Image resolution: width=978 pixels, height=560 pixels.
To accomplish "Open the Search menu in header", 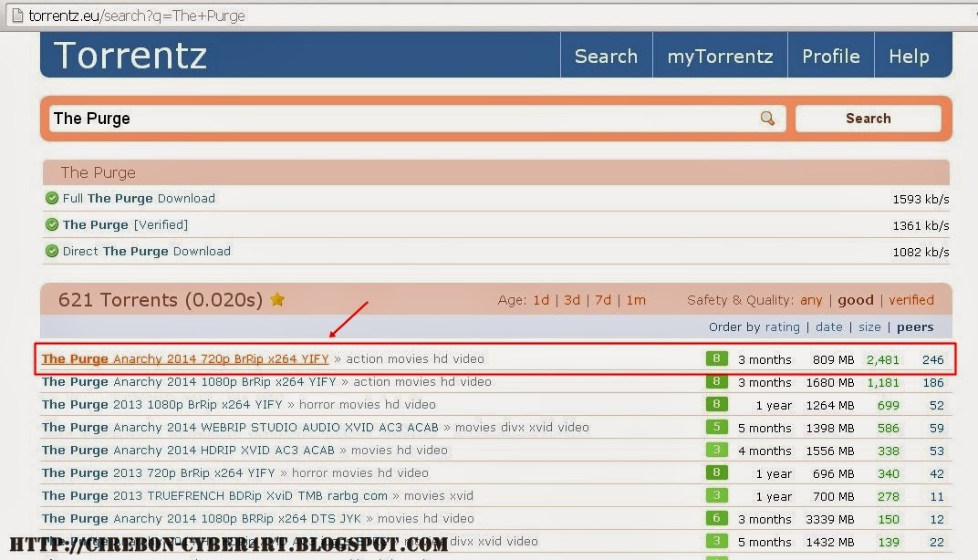I will [x=607, y=57].
